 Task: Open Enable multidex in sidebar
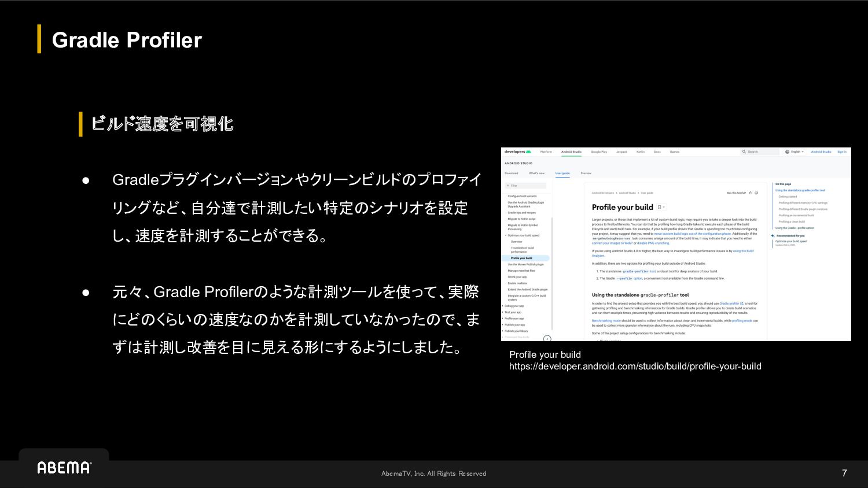coord(517,283)
